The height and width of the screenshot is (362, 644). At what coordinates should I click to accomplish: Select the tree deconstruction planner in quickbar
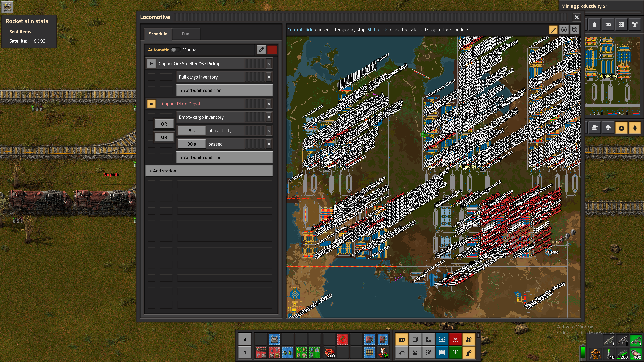click(342, 339)
